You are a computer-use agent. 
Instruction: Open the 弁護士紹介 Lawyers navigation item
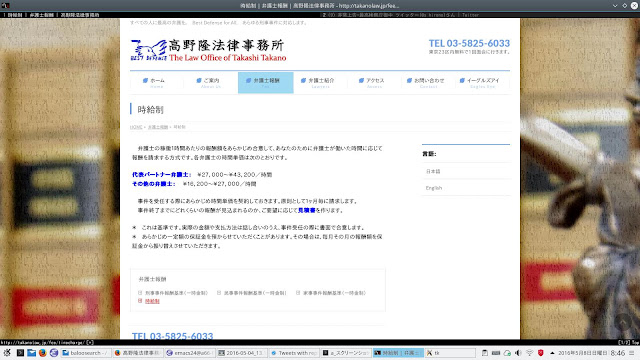point(320,82)
